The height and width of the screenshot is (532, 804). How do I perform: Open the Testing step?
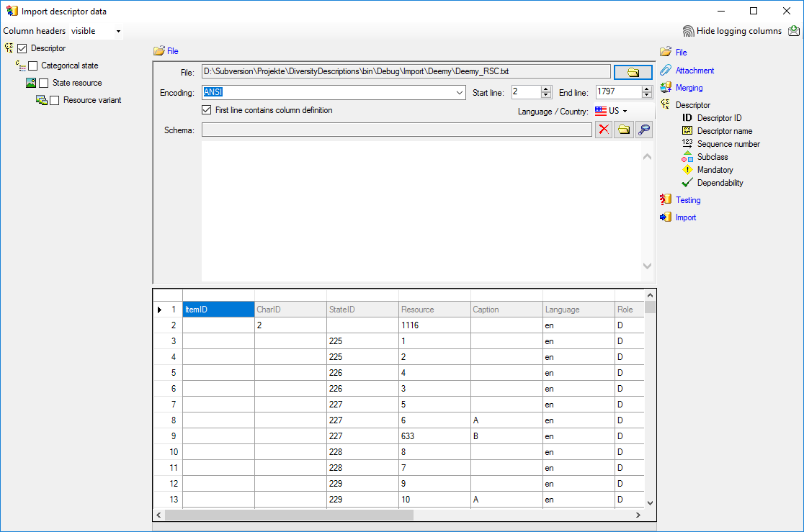pyautogui.click(x=687, y=200)
